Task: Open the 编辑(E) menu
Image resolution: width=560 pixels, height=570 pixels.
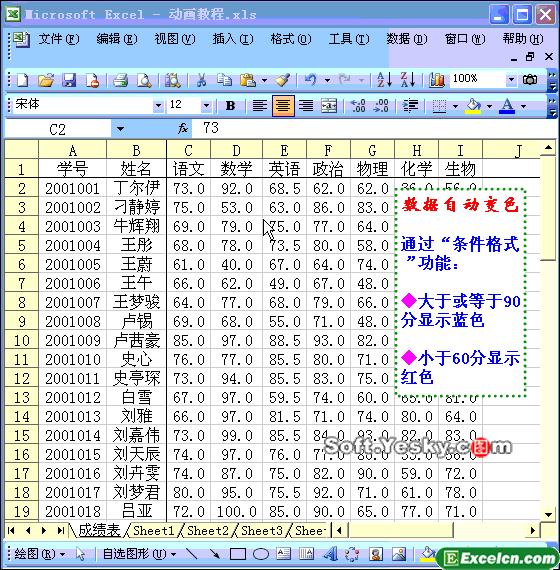Action: [117, 39]
